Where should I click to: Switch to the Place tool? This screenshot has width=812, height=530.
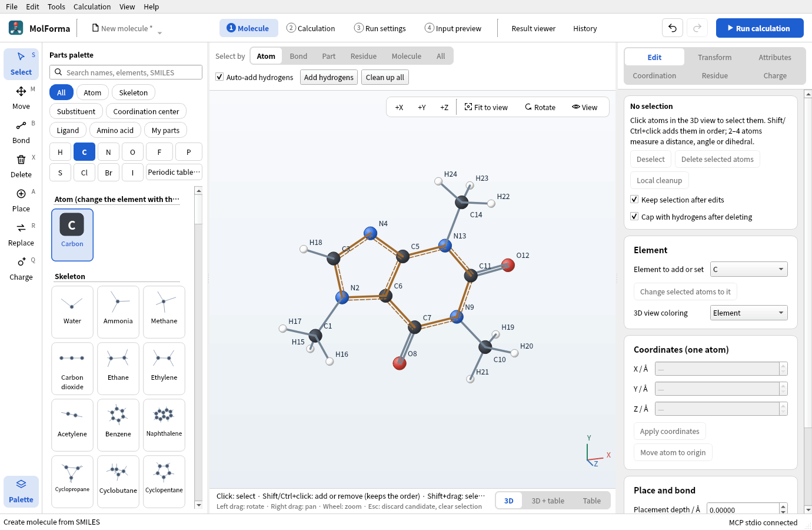pos(21,200)
